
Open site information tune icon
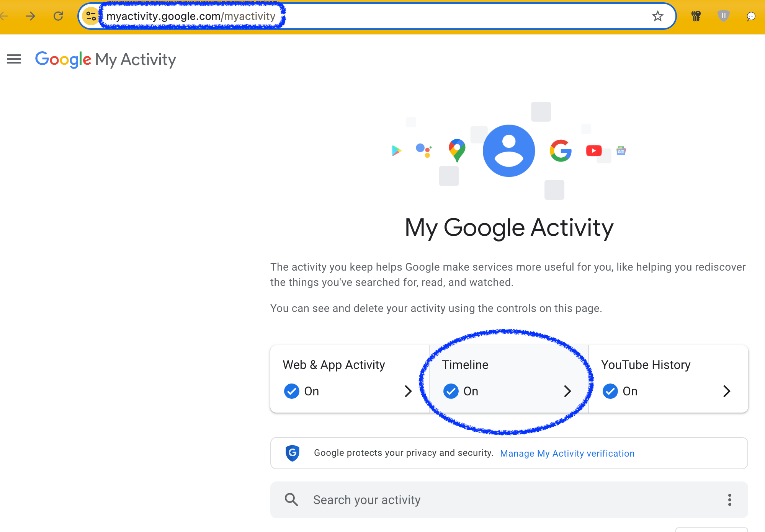coord(91,16)
